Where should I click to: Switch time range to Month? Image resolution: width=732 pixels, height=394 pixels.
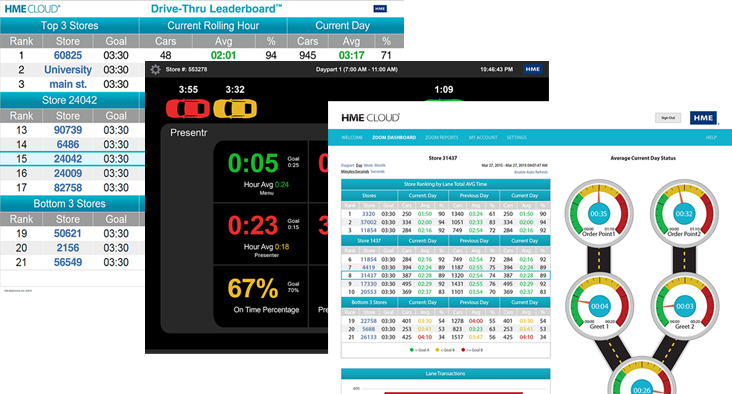pos(380,165)
